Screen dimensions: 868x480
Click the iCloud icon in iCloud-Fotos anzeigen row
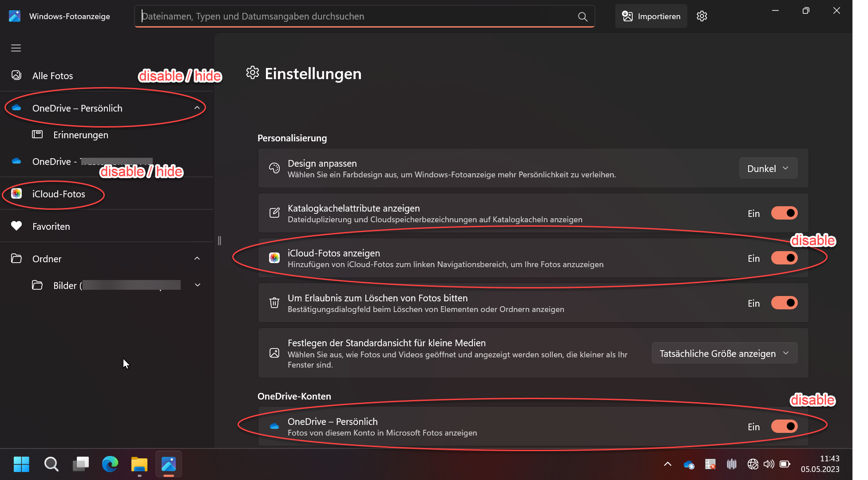pos(274,258)
